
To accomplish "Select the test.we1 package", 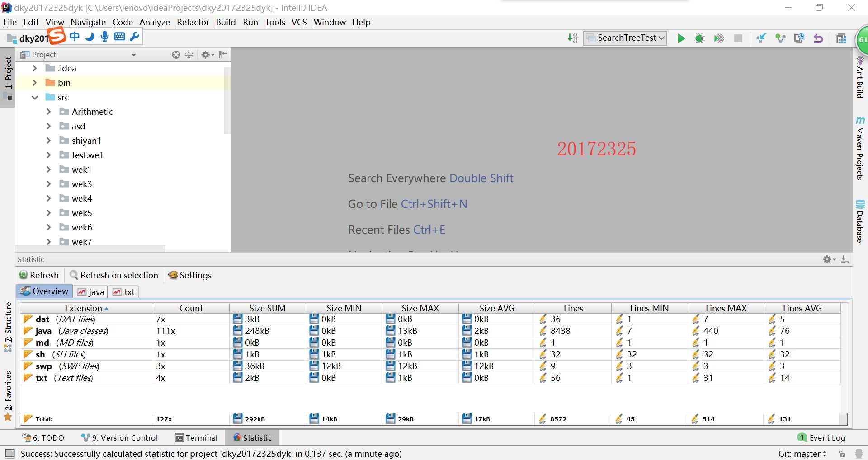I will point(87,155).
